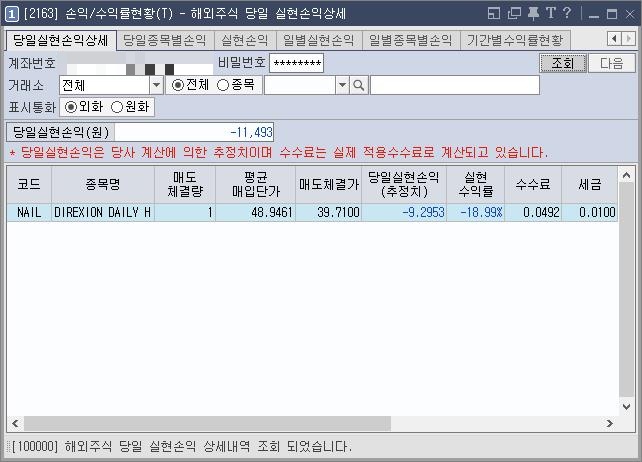Click the sold quantity cell showing 1
This screenshot has height=462, width=642.
(x=185, y=213)
